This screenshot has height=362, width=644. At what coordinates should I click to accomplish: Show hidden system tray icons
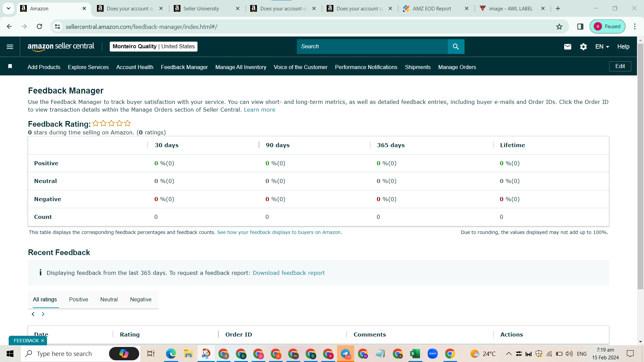[508, 354]
